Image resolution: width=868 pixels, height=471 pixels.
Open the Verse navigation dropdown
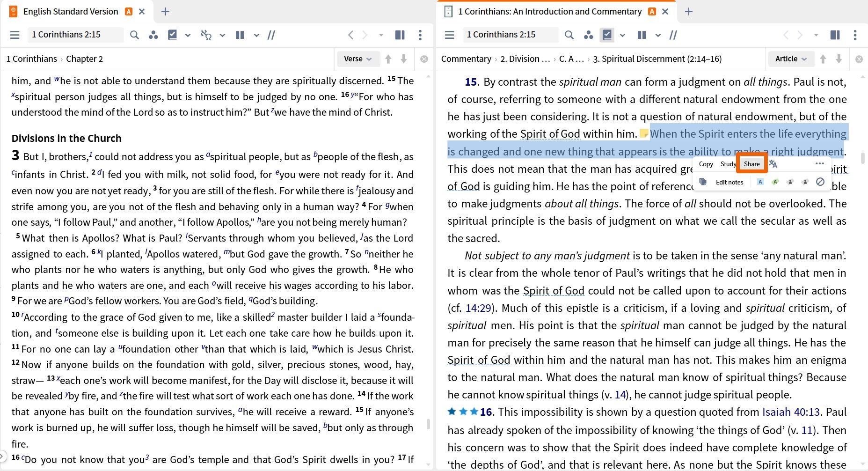pyautogui.click(x=358, y=59)
